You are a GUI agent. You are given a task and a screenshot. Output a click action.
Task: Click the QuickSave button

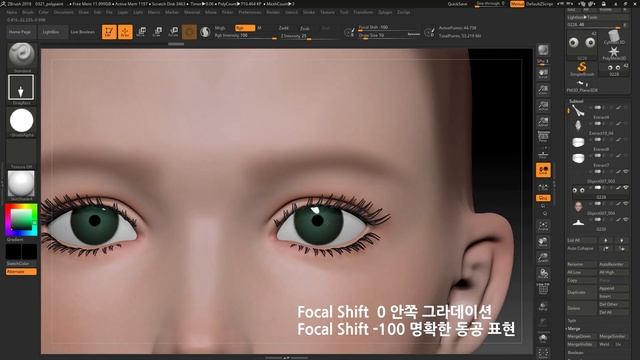click(x=458, y=4)
